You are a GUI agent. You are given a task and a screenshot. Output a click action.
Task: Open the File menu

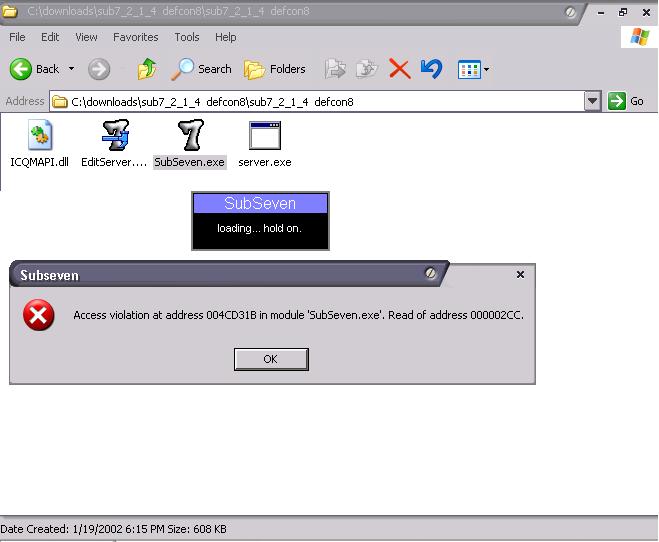17,37
